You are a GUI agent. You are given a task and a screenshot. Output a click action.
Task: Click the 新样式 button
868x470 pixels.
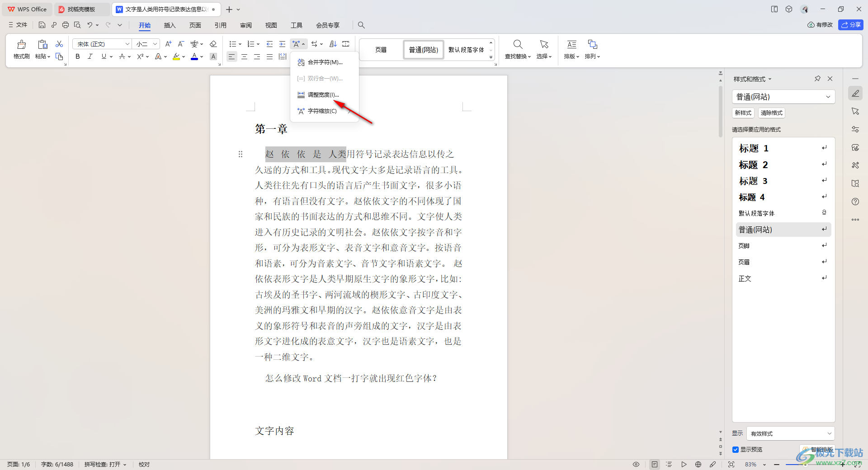pos(743,113)
